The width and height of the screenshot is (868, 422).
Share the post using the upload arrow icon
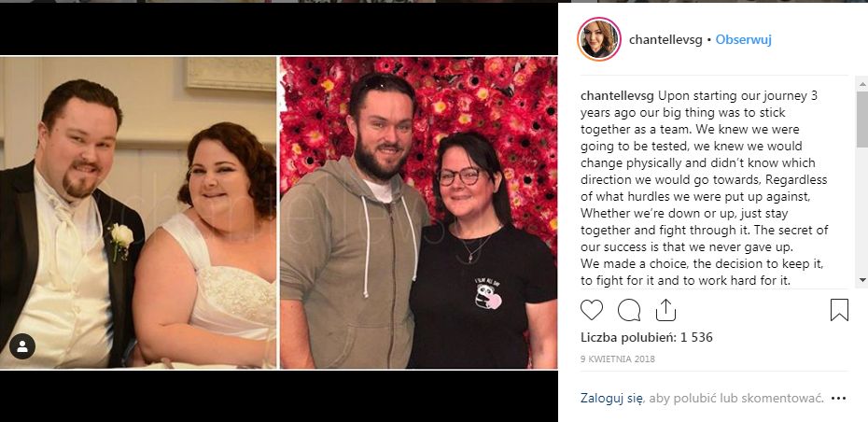(x=666, y=310)
